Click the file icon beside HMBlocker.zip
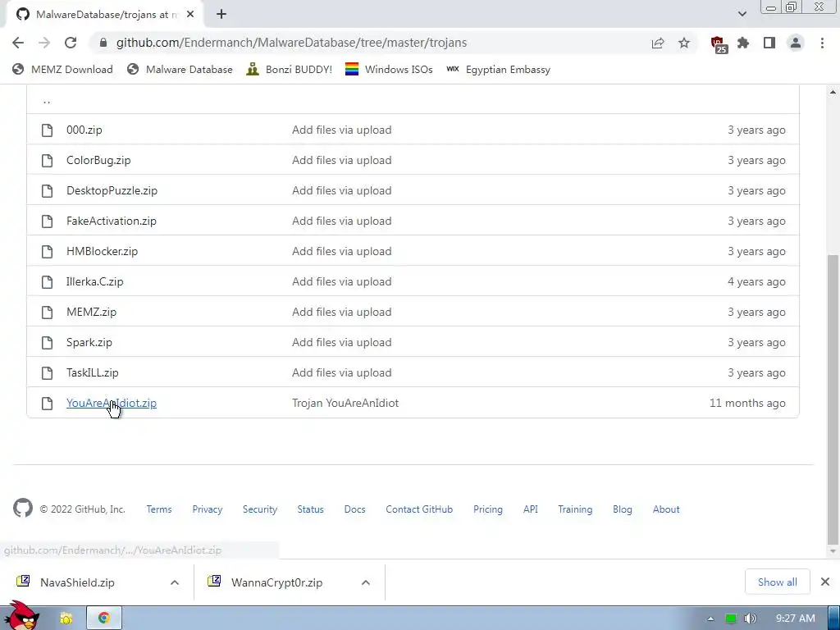 click(47, 252)
